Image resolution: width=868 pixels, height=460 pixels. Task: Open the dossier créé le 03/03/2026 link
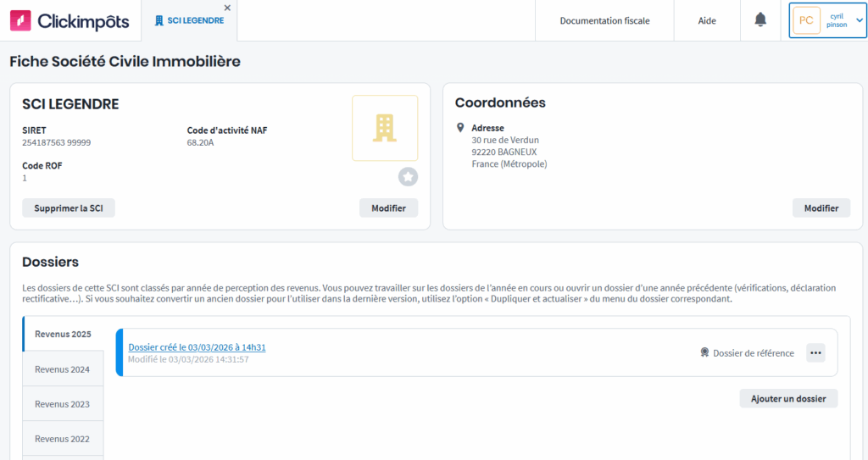[x=197, y=347]
